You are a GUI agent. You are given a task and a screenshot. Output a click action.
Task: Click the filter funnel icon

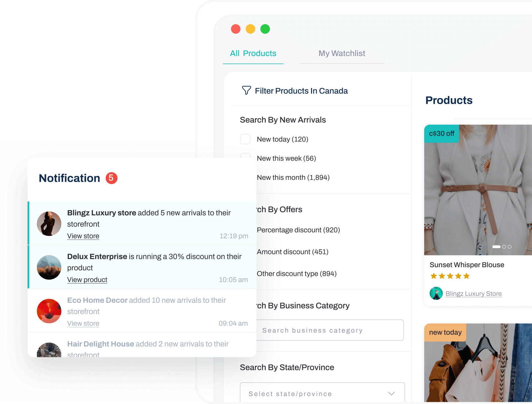pyautogui.click(x=246, y=91)
